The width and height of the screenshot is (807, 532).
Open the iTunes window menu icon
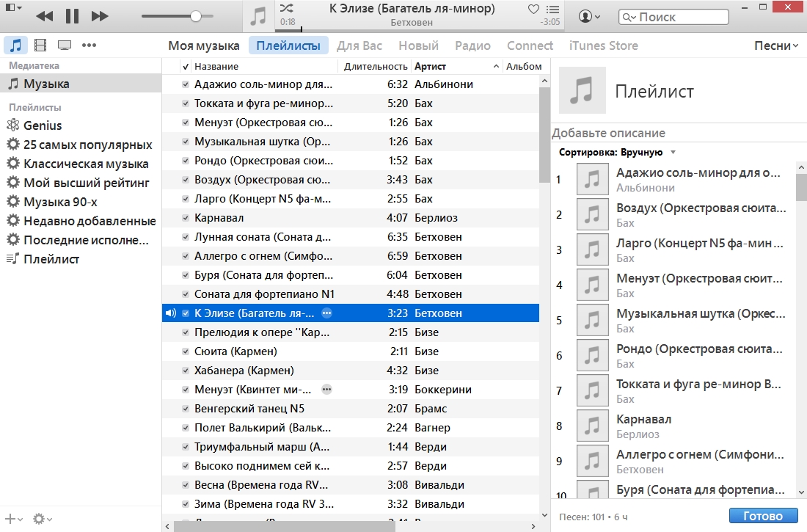(13, 7)
